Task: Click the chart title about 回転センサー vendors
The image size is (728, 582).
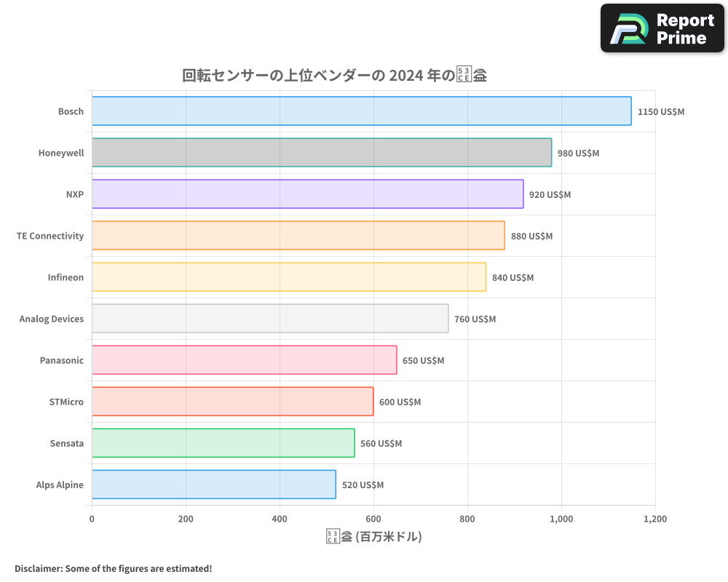Action: click(336, 73)
